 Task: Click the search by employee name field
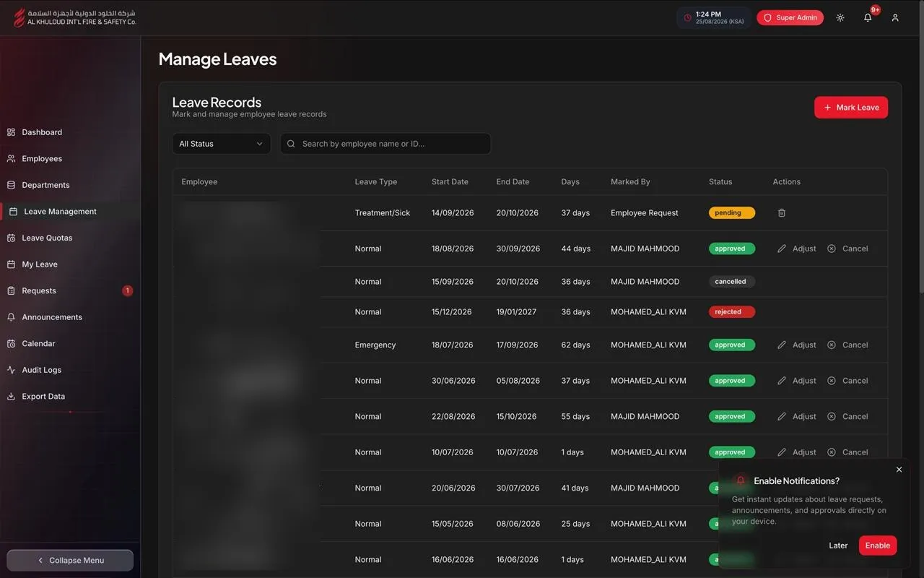click(385, 144)
